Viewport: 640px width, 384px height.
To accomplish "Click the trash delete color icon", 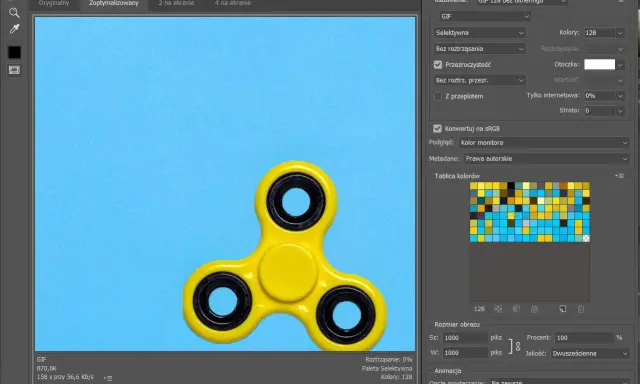I will [x=581, y=309].
